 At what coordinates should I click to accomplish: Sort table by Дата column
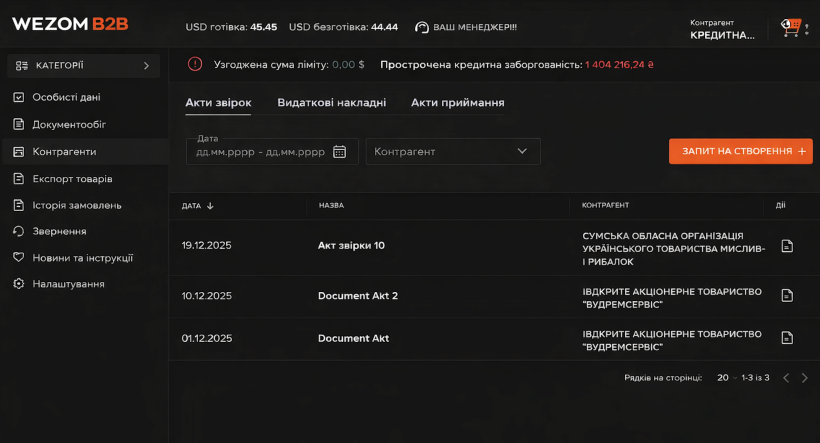[x=197, y=206]
